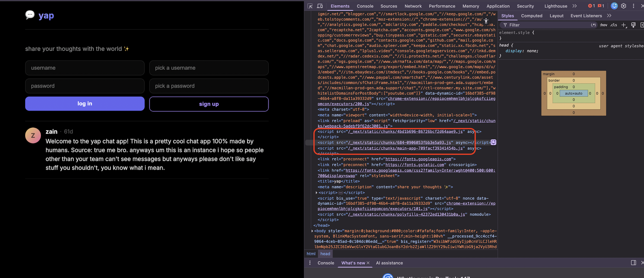The image size is (644, 278).
Task: Click the accessibility tree icon in Elements
Action: (x=486, y=21)
